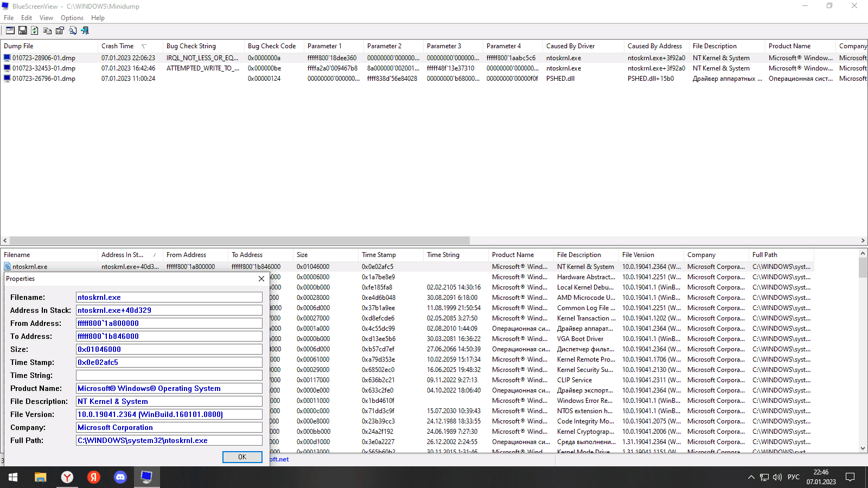Show hidden tray icons chevron

751,477
